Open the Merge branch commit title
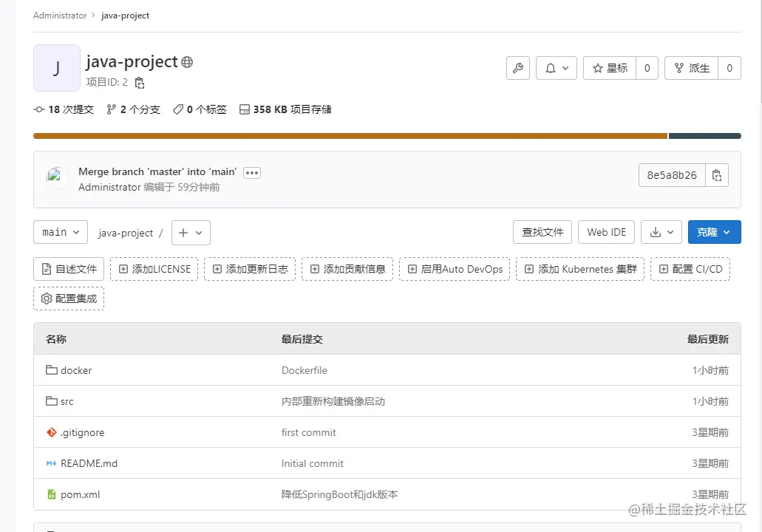 (157, 171)
